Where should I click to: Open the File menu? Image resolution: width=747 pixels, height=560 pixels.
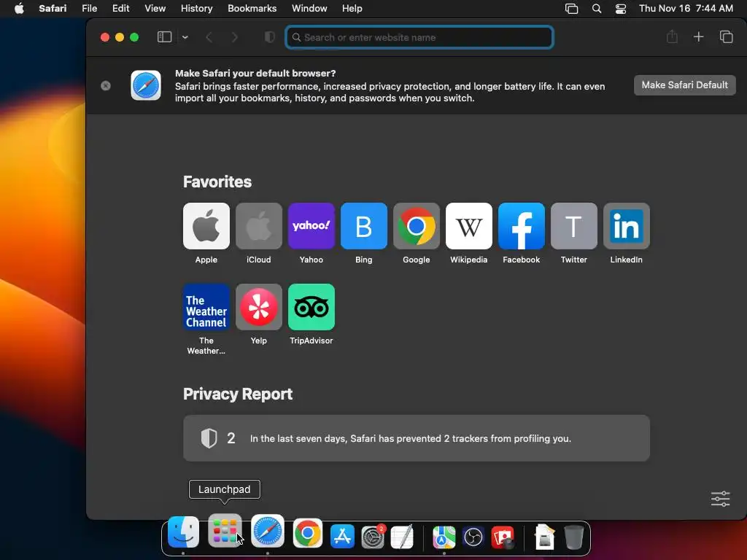90,9
